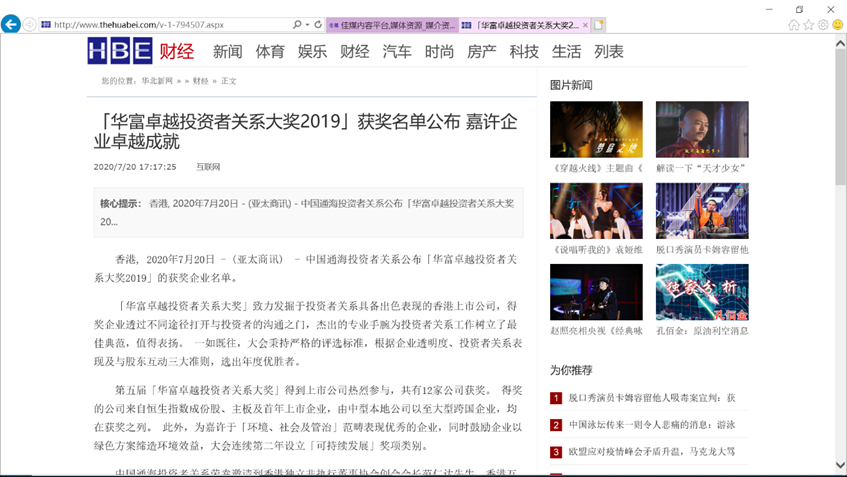Open recommended item 2 中国泳坛传来

click(651, 425)
